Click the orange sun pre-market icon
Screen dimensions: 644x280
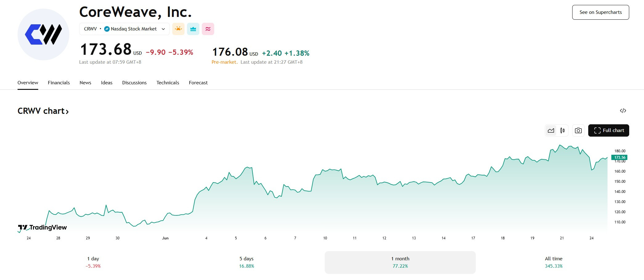coord(178,29)
